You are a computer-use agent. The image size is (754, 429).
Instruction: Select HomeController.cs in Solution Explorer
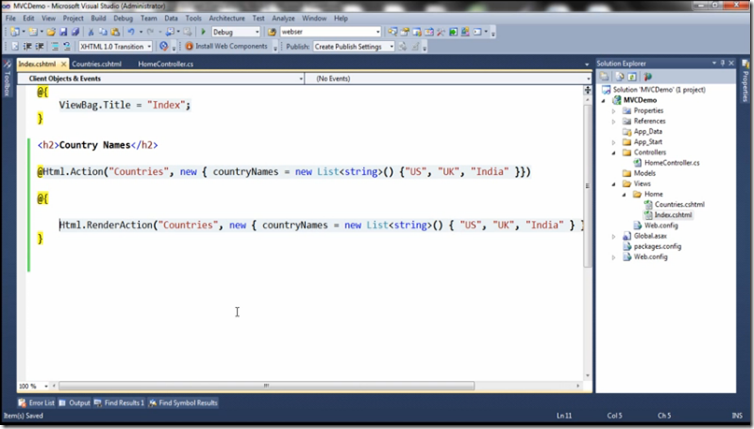point(672,163)
